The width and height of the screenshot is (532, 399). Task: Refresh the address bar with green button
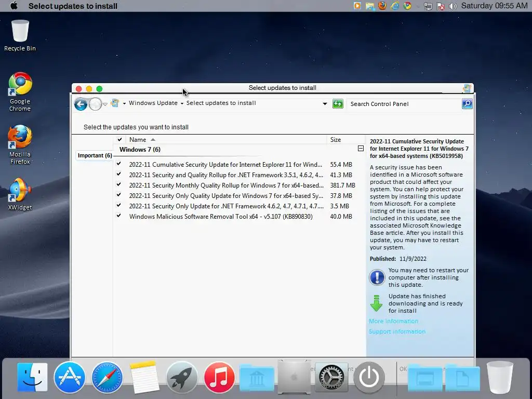pyautogui.click(x=338, y=104)
